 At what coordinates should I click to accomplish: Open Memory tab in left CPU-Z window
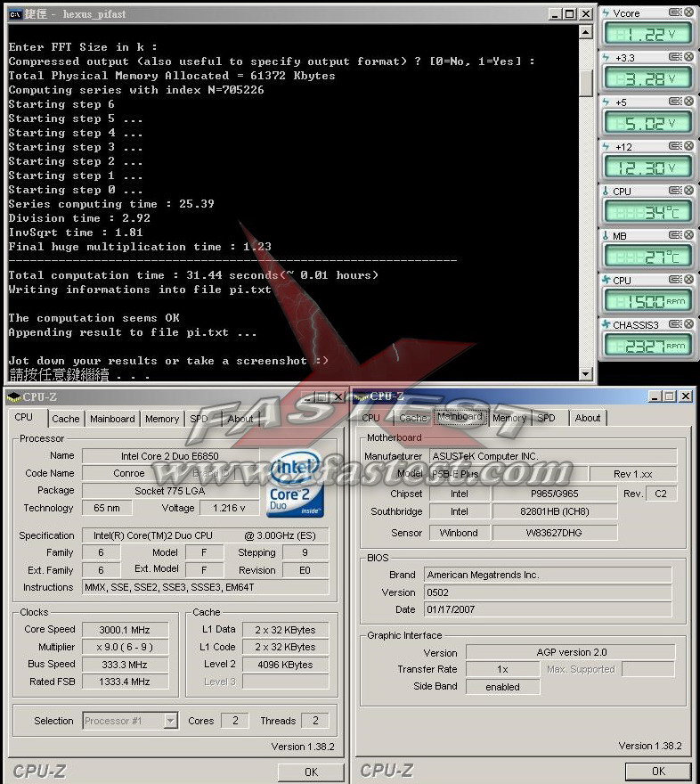pyautogui.click(x=162, y=419)
